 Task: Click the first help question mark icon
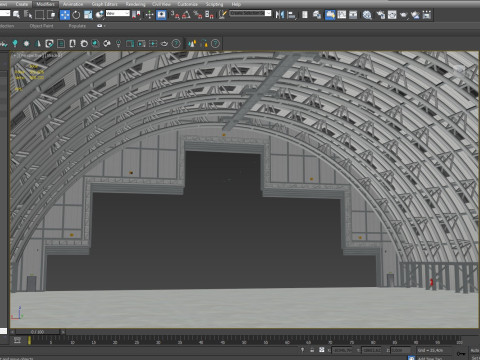(x=176, y=43)
